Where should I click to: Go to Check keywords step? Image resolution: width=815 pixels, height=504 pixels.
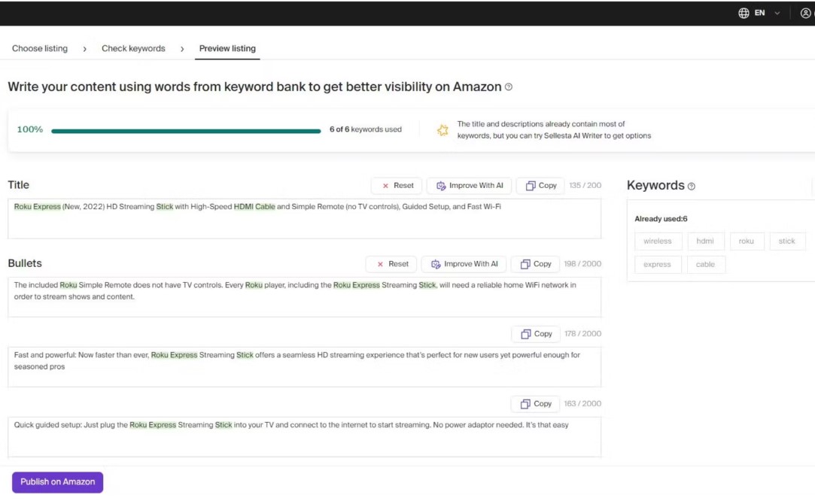(133, 48)
